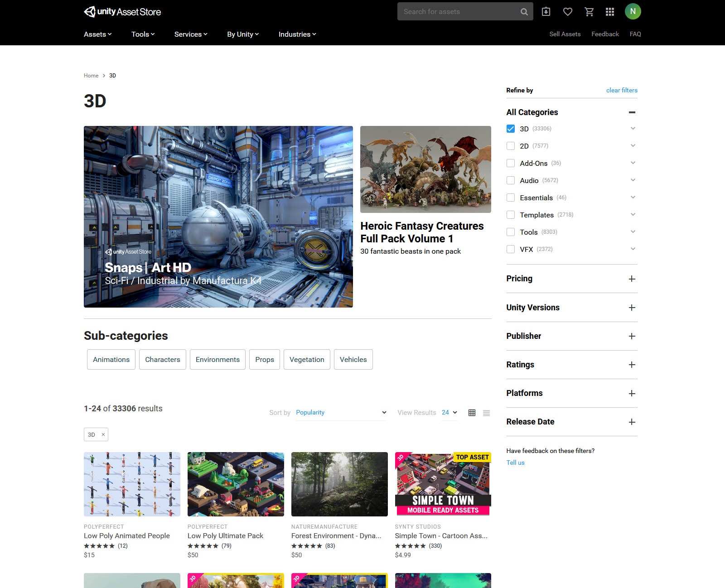Remove the 3D filter tag
Viewport: 725px width, 588px height.
[103, 434]
